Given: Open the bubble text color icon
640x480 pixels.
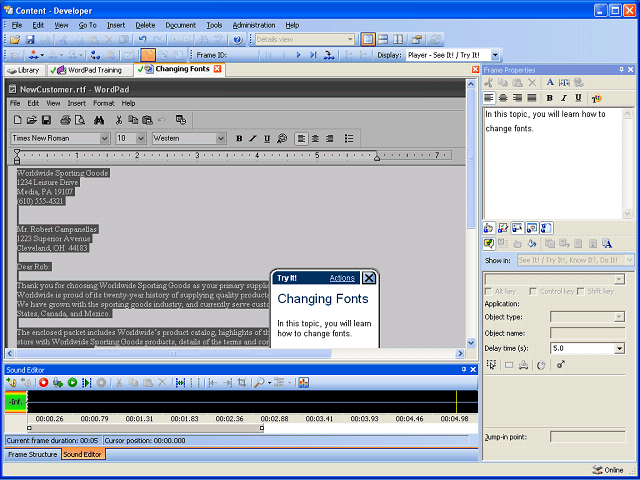Looking at the screenshot, I should pos(596,98).
